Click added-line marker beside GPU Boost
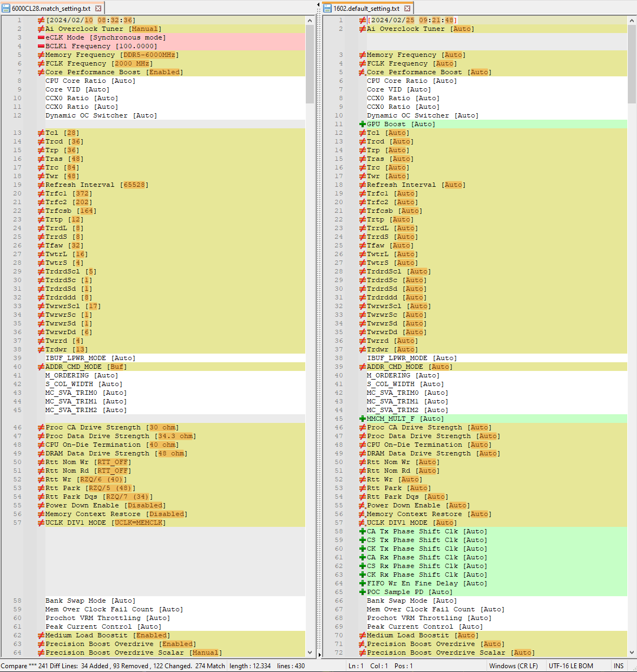Viewport: 637px width, 672px height. pyautogui.click(x=363, y=124)
